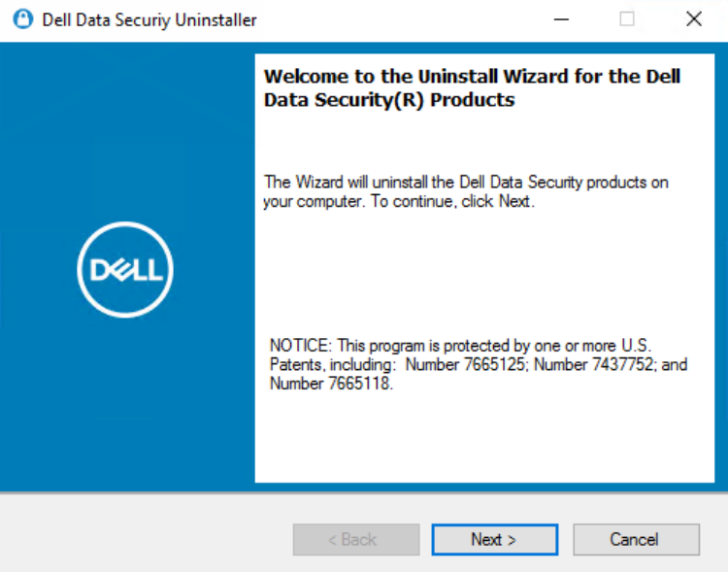The width and height of the screenshot is (728, 572).
Task: Minimize the uninstaller window
Action: (561, 19)
